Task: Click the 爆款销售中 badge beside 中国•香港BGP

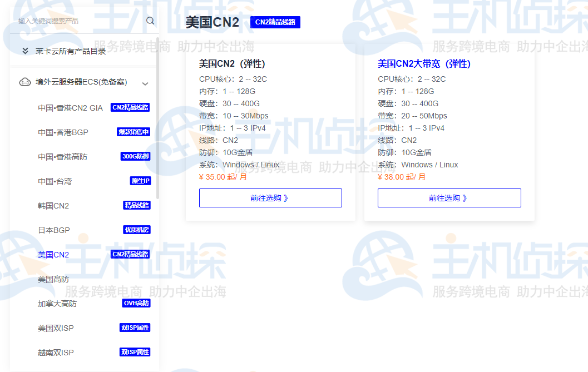Action: pyautogui.click(x=134, y=132)
